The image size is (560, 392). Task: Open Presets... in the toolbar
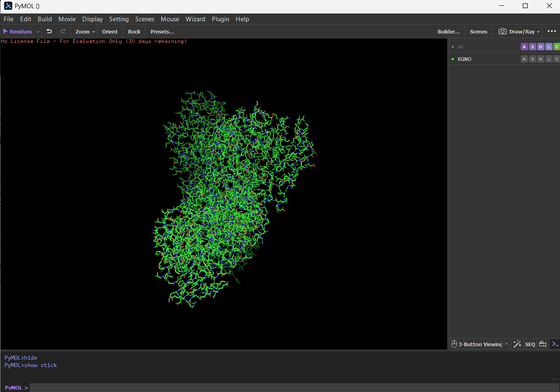[162, 31]
